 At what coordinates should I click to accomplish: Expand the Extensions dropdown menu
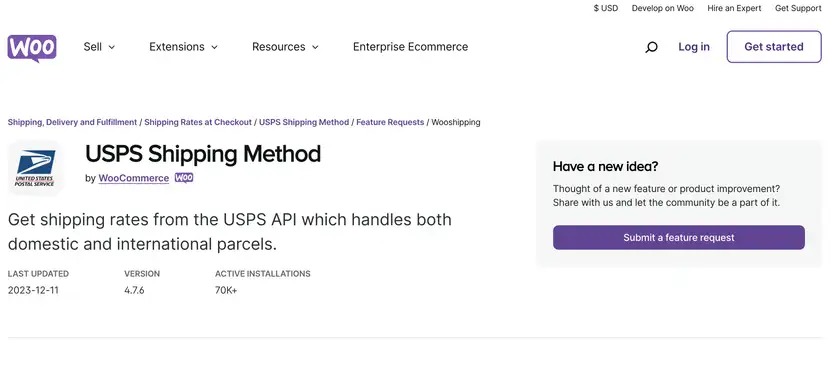pos(183,47)
